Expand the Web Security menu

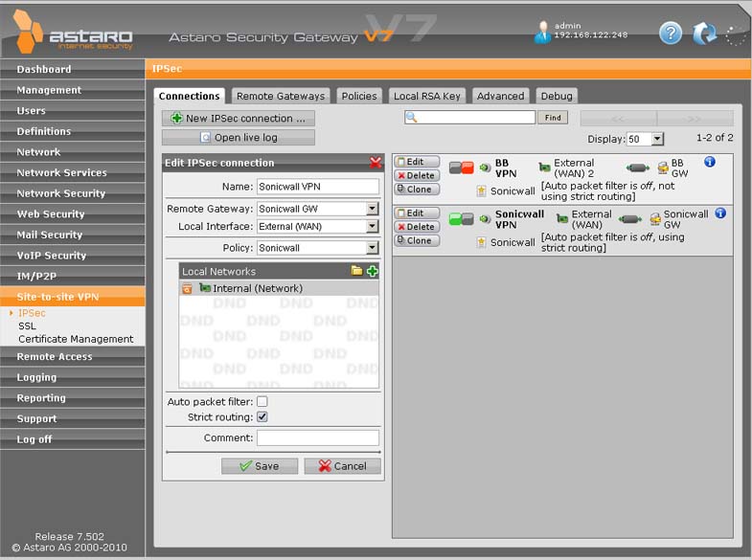pos(73,213)
